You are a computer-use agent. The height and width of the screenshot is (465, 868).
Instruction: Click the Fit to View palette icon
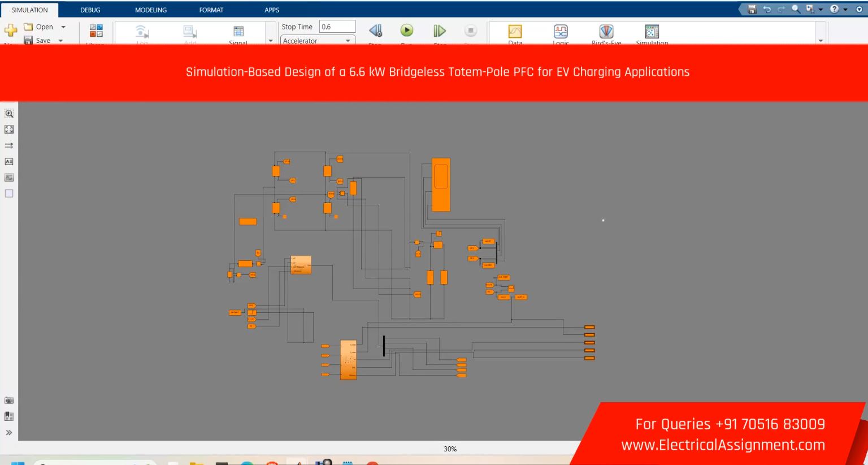(9, 130)
